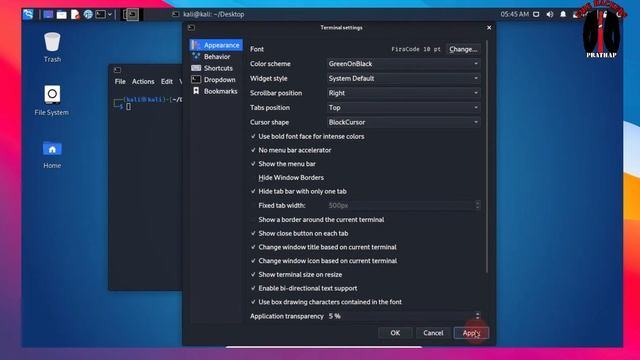Click the terminal window title bar icon
The image size is (640, 360).
point(117,70)
